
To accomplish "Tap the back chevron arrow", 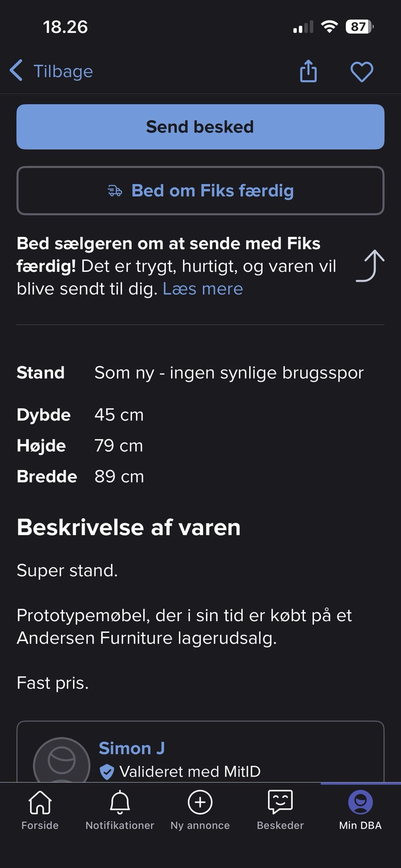I will pos(16,70).
